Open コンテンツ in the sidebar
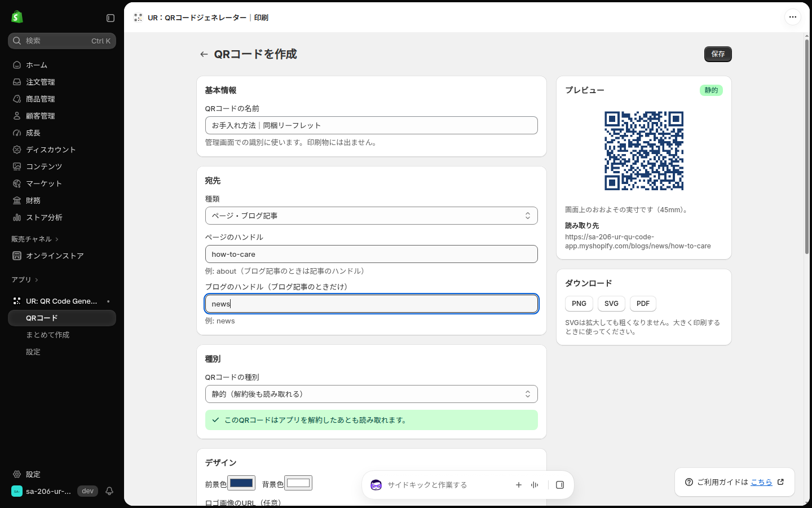The width and height of the screenshot is (812, 508). tap(62, 167)
